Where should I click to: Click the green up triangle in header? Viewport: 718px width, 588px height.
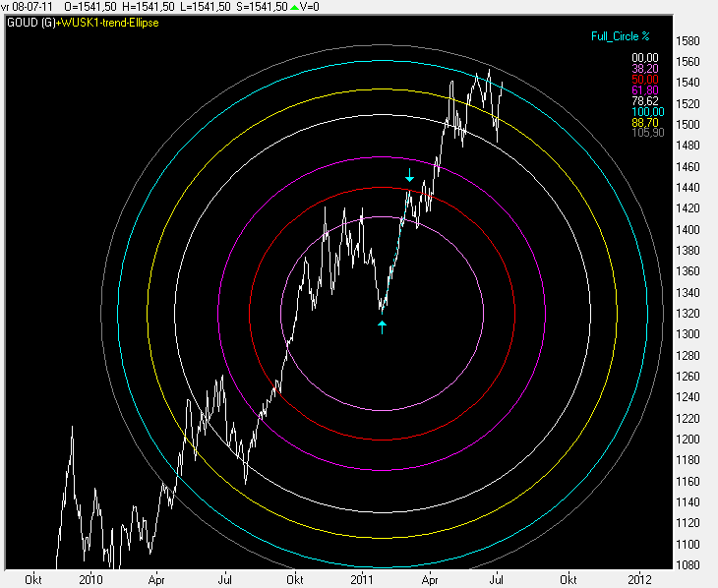[x=294, y=6]
